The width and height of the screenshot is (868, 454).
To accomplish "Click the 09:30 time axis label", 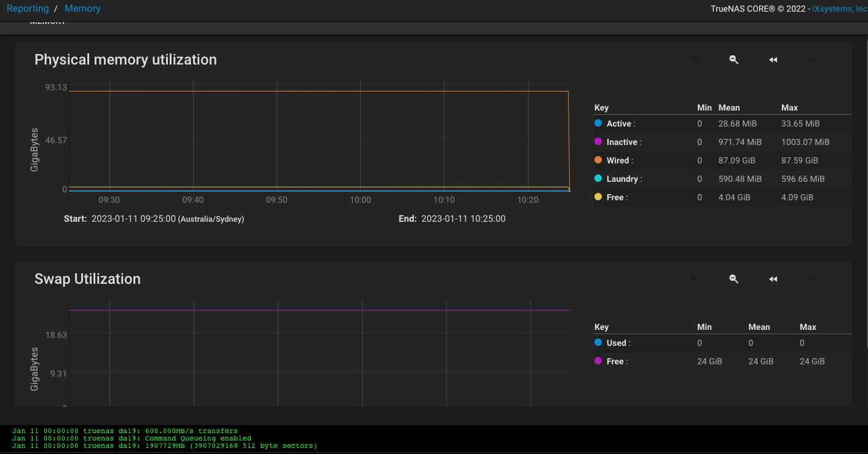I will point(109,200).
